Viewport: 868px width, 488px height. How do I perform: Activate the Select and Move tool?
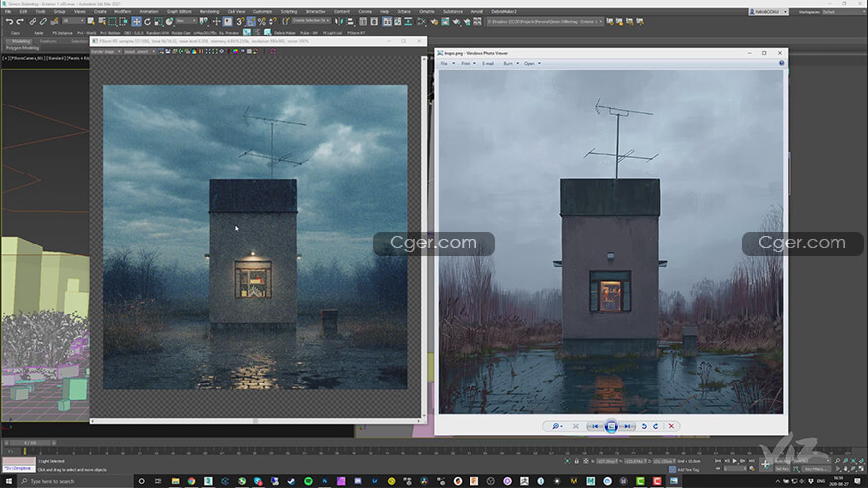(x=136, y=21)
